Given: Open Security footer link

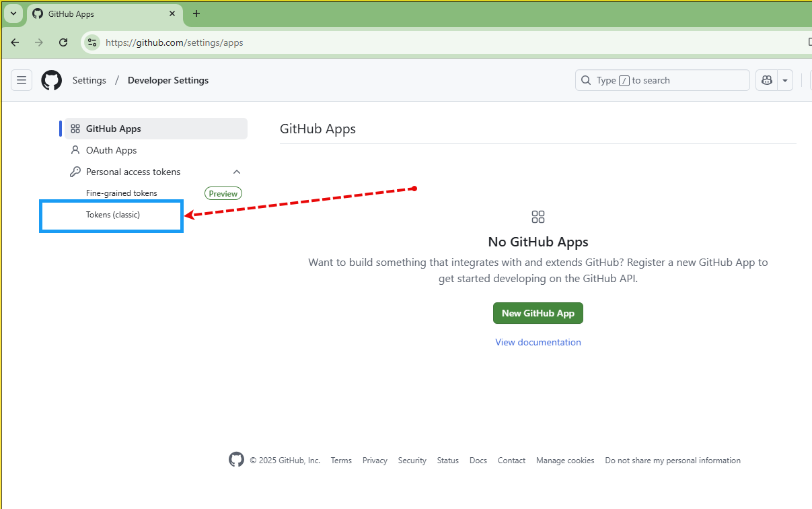Looking at the screenshot, I should click(412, 461).
